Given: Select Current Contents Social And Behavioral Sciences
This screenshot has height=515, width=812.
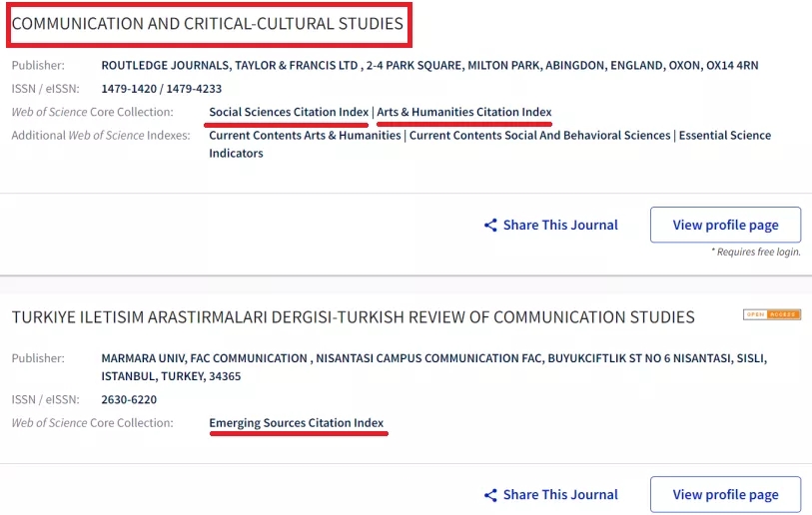Looking at the screenshot, I should click(x=539, y=135).
